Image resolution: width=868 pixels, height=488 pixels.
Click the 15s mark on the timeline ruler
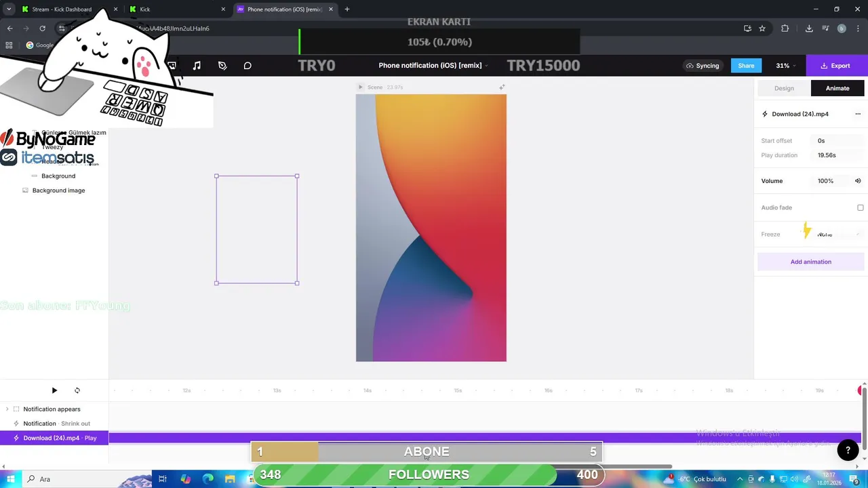coord(458,390)
